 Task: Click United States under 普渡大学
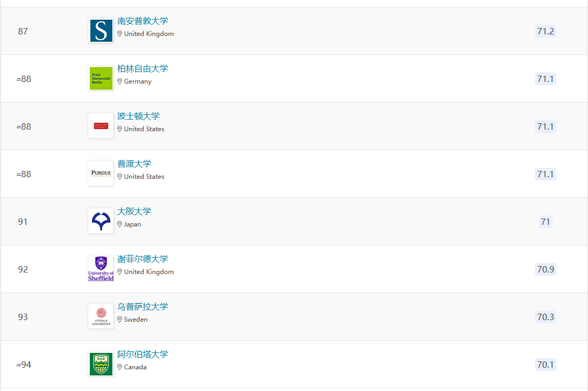144,177
